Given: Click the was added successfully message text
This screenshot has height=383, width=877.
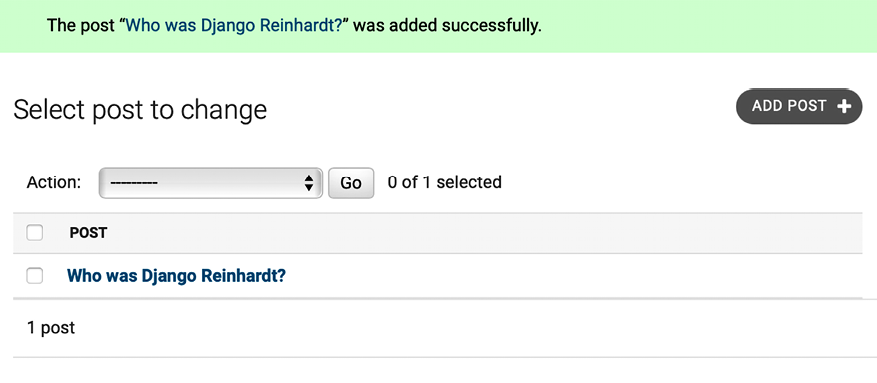Looking at the screenshot, I should tap(447, 26).
